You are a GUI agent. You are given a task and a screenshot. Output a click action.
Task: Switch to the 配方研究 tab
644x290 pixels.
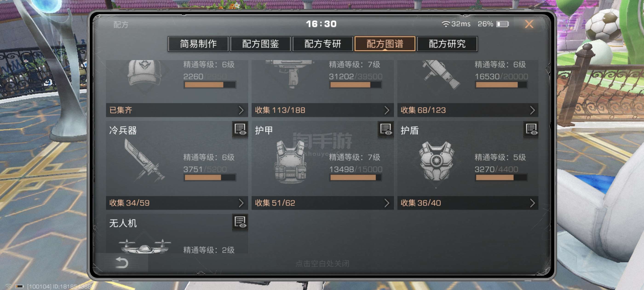(x=447, y=44)
